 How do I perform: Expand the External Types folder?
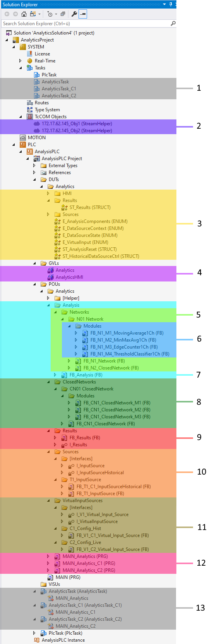pos(34,166)
